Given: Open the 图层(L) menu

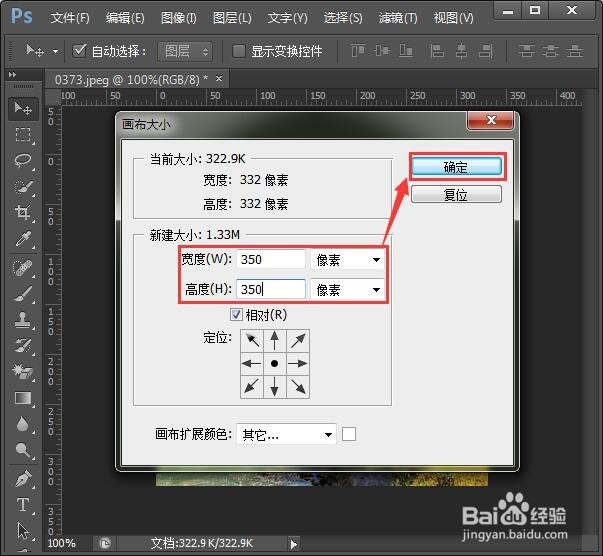Looking at the screenshot, I should [x=232, y=18].
